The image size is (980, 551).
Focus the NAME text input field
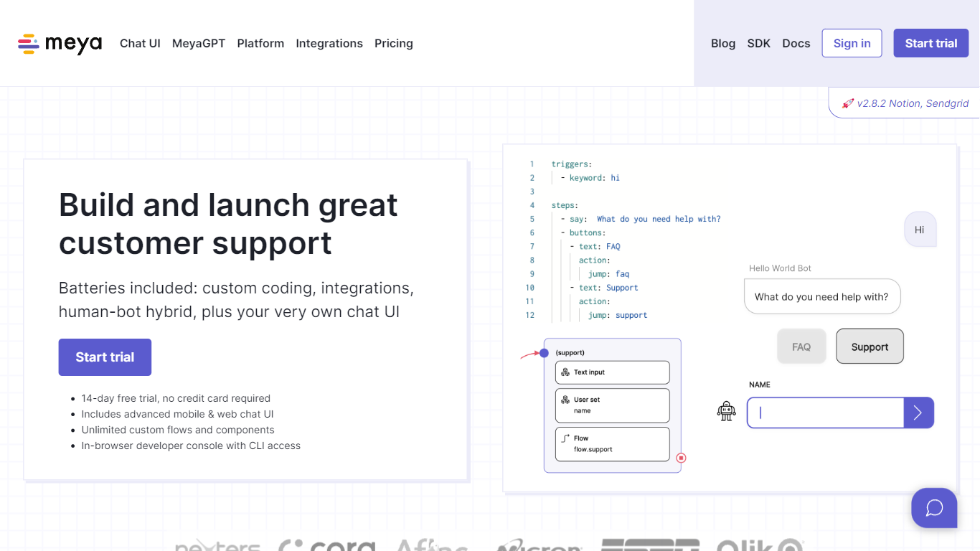click(825, 413)
